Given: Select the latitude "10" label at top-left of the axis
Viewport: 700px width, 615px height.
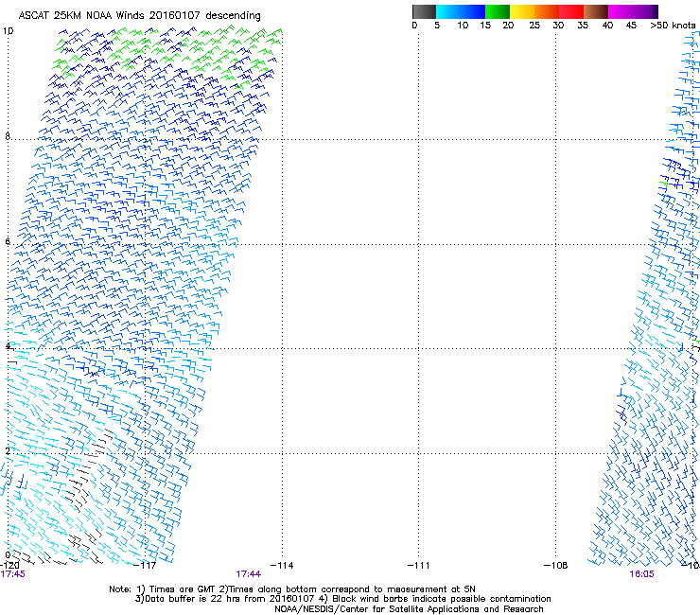Looking at the screenshot, I should coord(8,31).
